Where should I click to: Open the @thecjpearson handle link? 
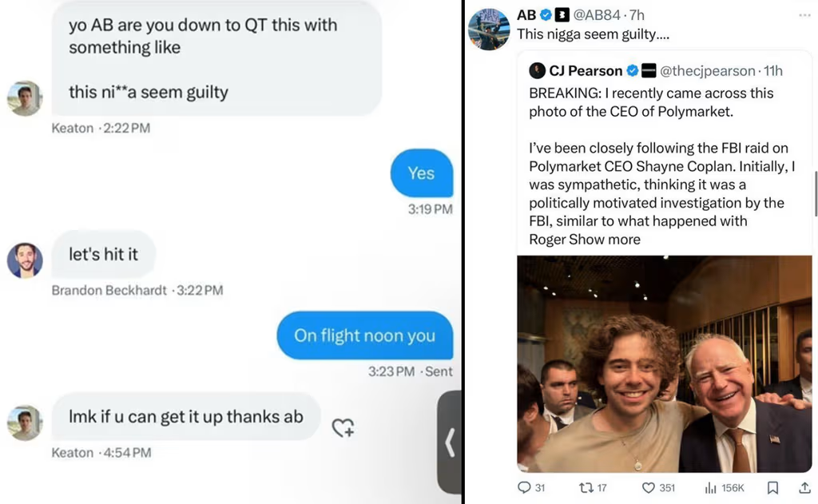(708, 70)
